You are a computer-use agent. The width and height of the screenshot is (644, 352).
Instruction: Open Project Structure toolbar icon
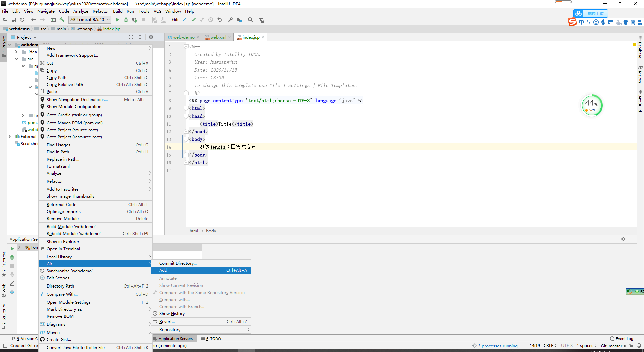239,20
